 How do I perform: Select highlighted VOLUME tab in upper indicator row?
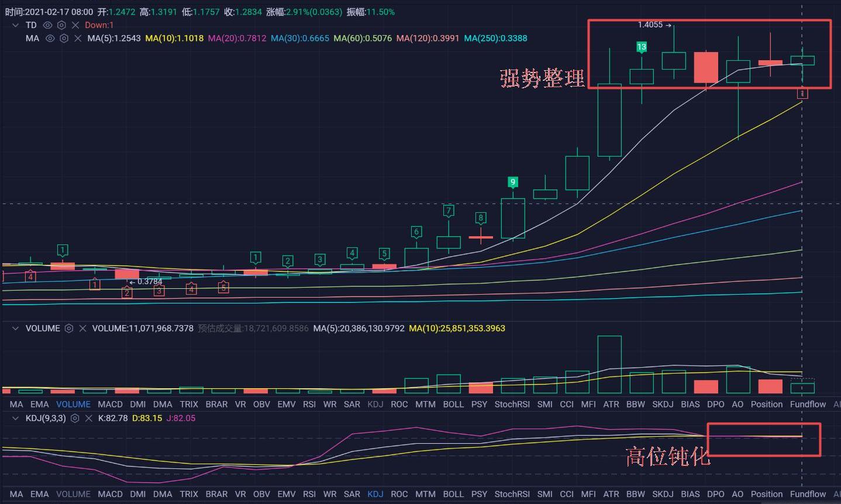(x=74, y=404)
